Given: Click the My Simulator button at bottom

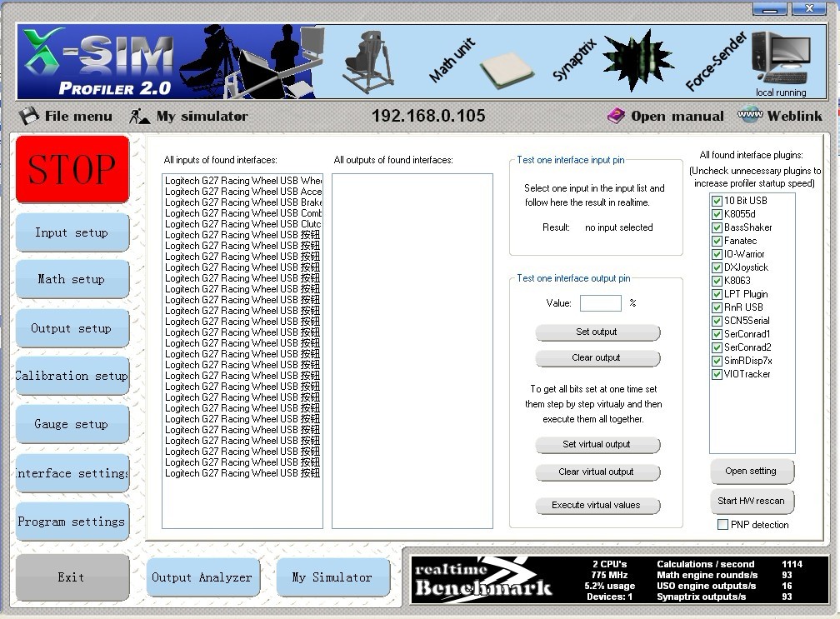Looking at the screenshot, I should [332, 577].
